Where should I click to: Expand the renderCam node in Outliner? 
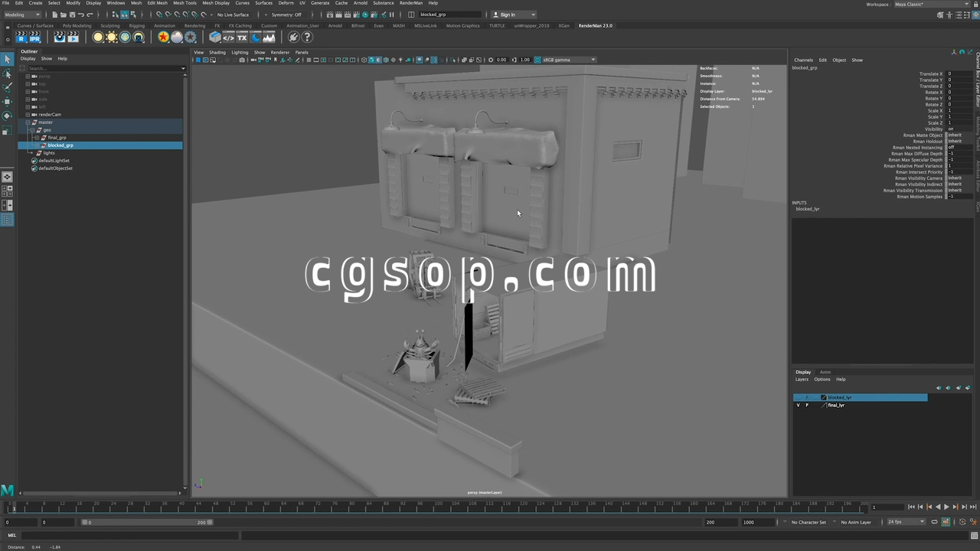pyautogui.click(x=28, y=115)
